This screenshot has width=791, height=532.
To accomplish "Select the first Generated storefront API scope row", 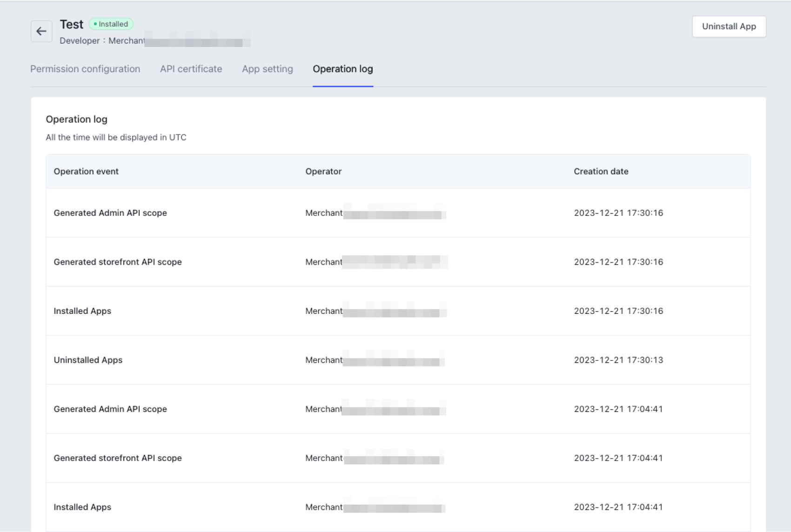I will click(118, 262).
